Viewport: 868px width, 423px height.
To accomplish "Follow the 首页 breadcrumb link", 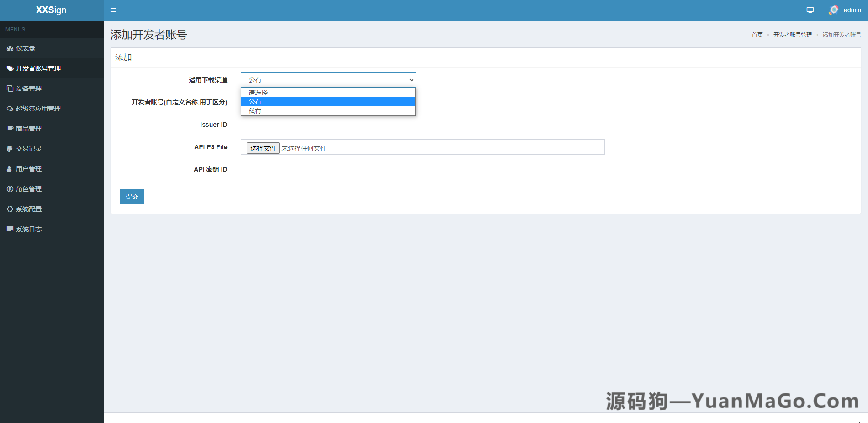I will pos(757,35).
